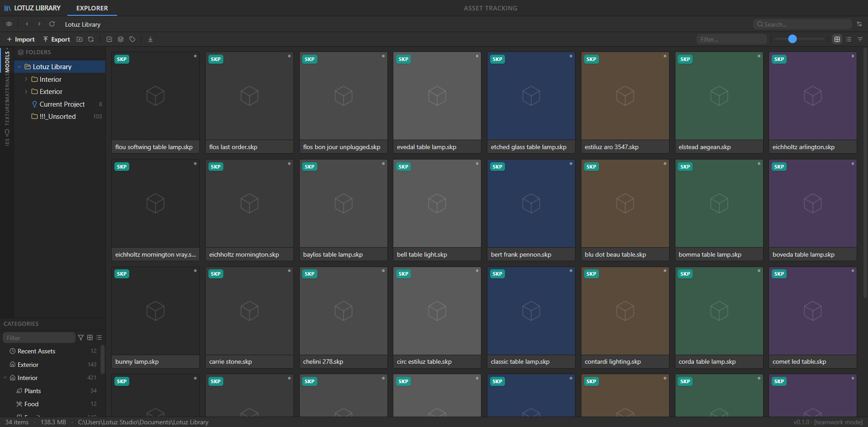Click status dot on eichholtz arlington.skp
The image size is (868, 427).
853,56
